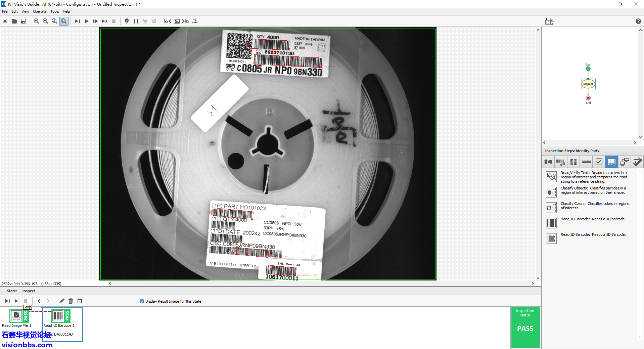Image resolution: width=644 pixels, height=349 pixels.
Task: Go to next step arrow
Action: tap(48, 301)
